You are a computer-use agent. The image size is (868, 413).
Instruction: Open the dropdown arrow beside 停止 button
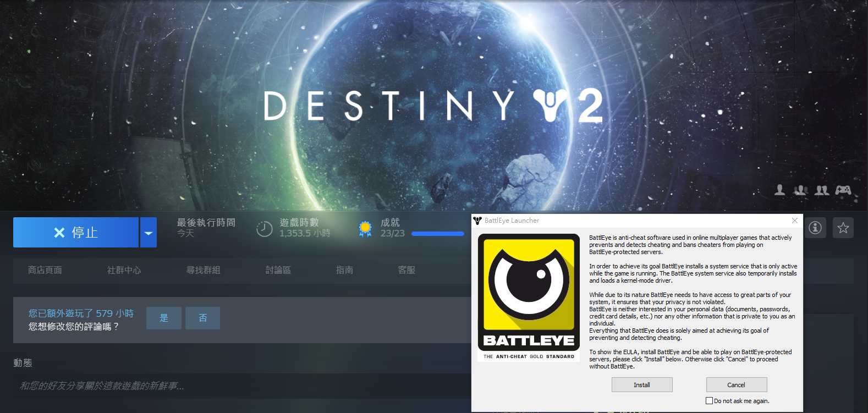[x=149, y=232]
